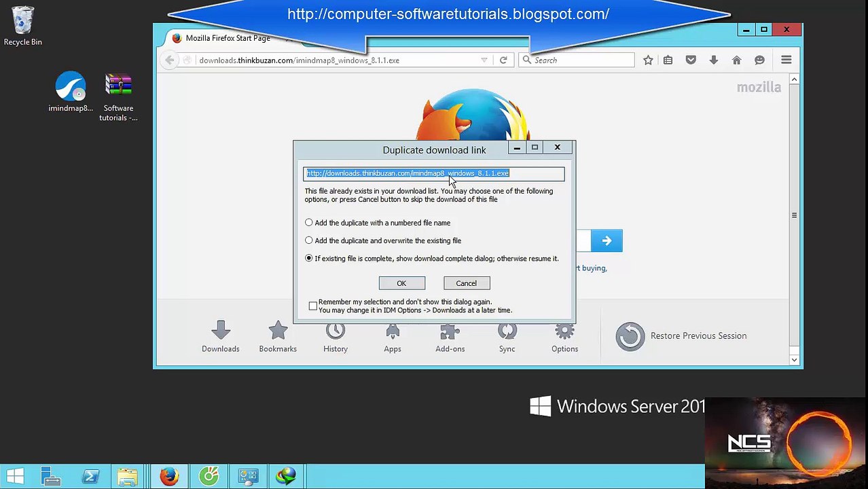
Task: Open Options from the start page
Action: coord(564,337)
